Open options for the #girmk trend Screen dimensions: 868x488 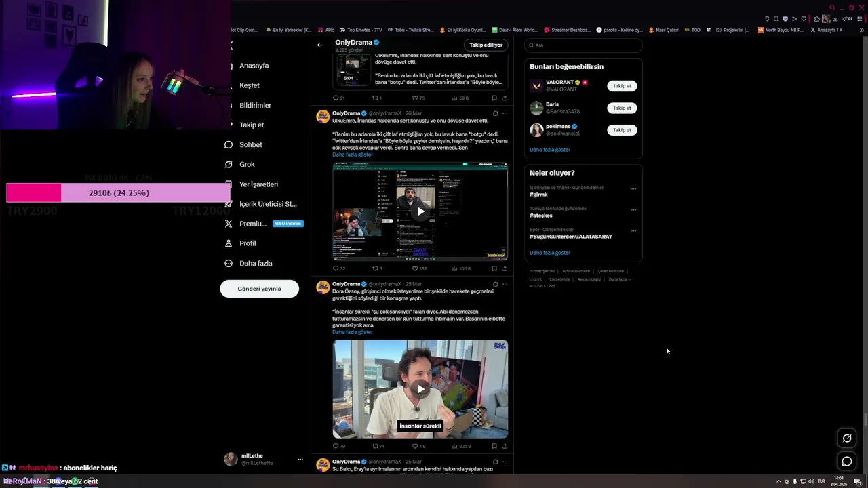pyautogui.click(x=633, y=189)
